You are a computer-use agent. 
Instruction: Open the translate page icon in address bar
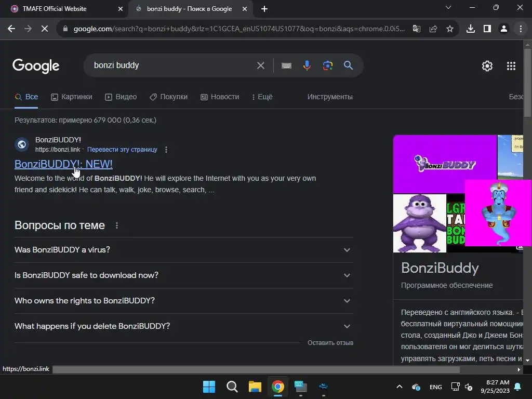pos(416,29)
